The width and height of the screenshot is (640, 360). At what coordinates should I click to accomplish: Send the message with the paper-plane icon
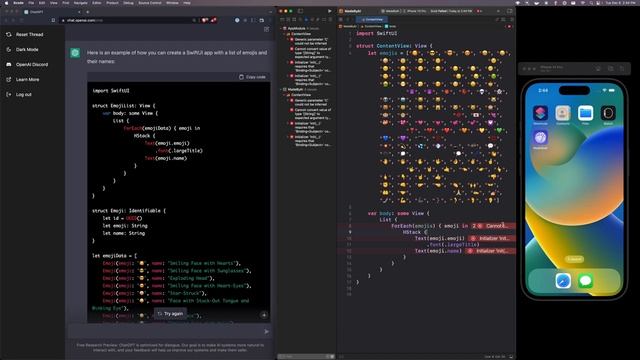click(x=267, y=332)
